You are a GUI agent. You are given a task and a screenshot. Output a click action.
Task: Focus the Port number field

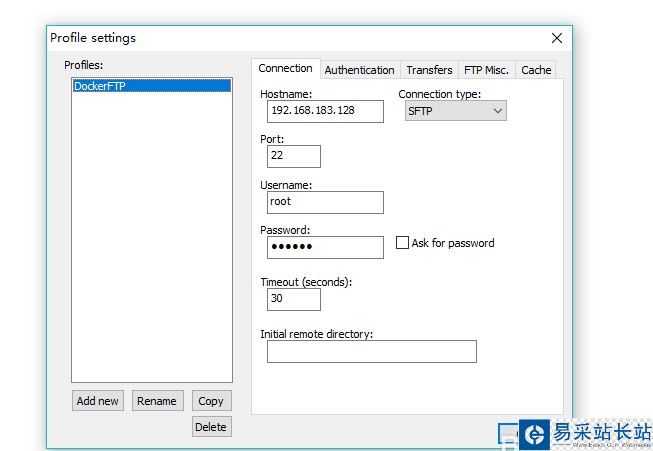point(294,156)
